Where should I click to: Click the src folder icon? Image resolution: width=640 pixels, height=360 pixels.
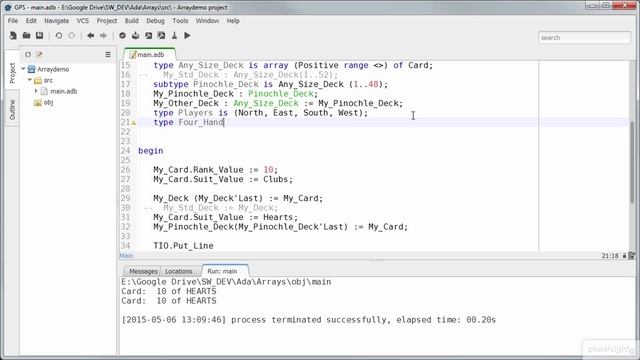tap(38, 80)
